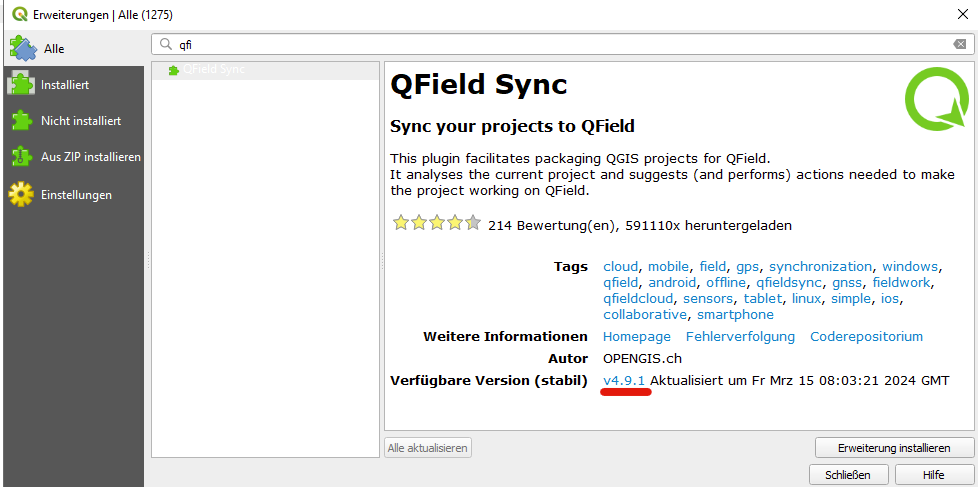Click the Nicht installiert plugin icon

21,121
